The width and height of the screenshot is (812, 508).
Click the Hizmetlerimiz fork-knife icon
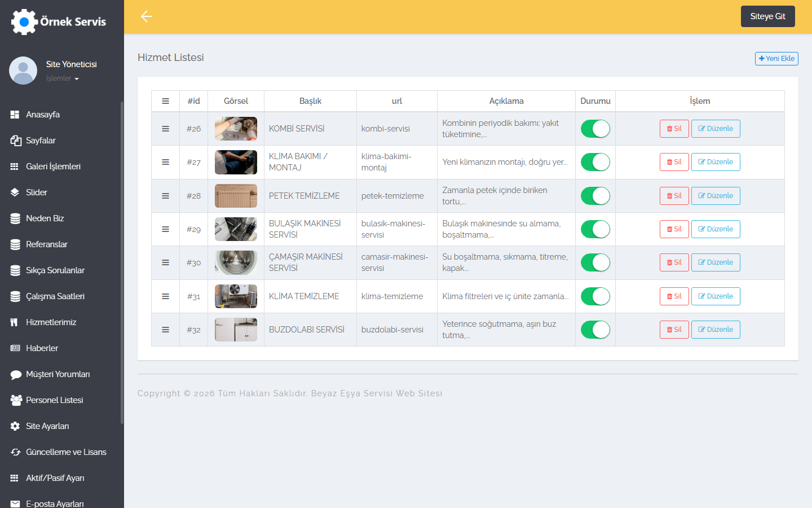[x=14, y=322]
